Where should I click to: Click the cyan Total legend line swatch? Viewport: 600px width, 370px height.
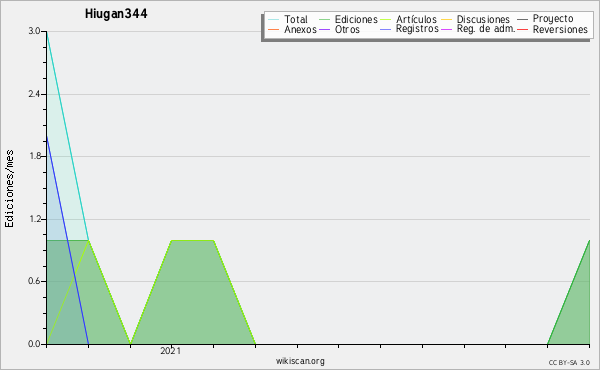pos(274,20)
